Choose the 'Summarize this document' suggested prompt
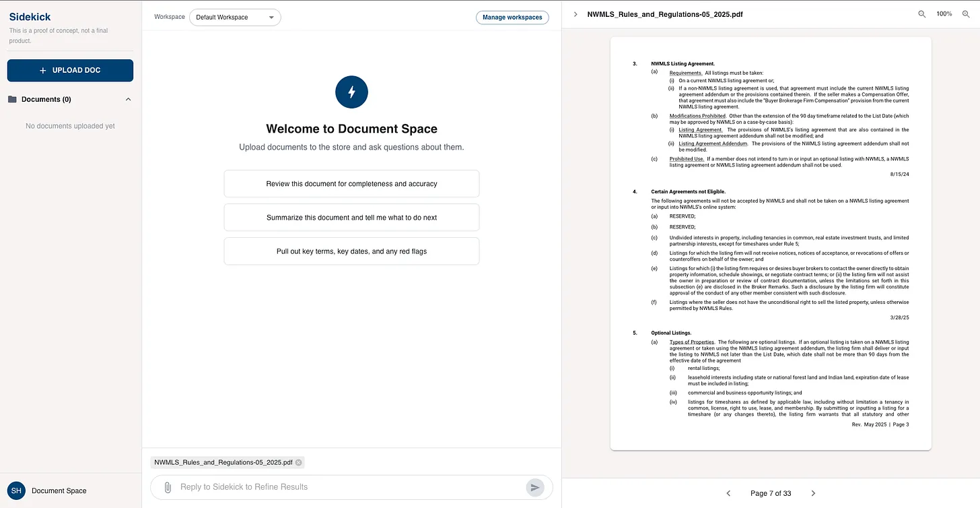Viewport: 980px width, 508px height. point(351,217)
